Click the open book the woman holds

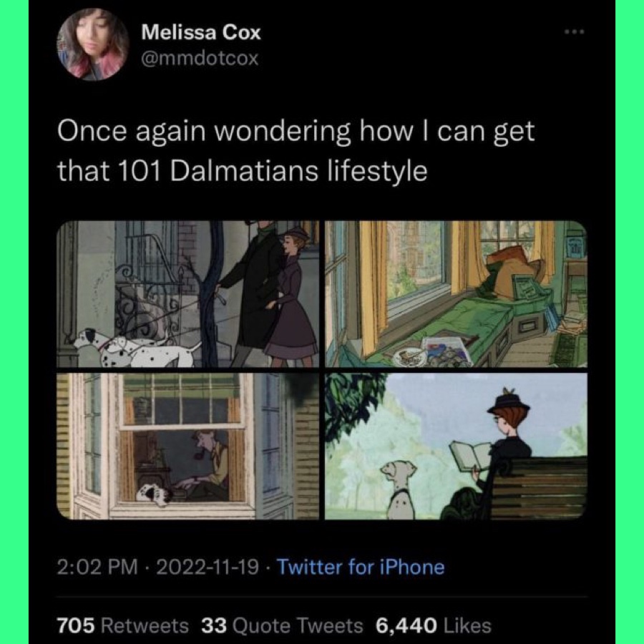469,455
